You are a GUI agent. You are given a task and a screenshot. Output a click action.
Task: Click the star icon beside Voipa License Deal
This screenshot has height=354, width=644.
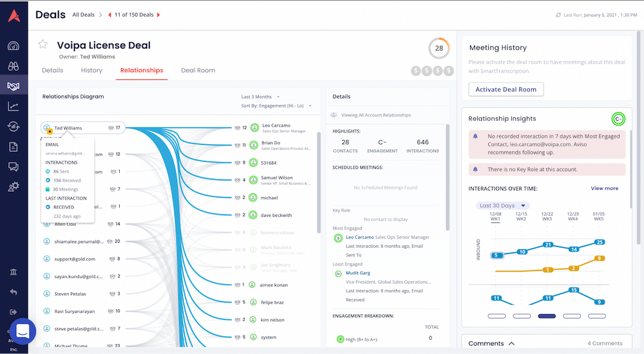[x=43, y=44]
